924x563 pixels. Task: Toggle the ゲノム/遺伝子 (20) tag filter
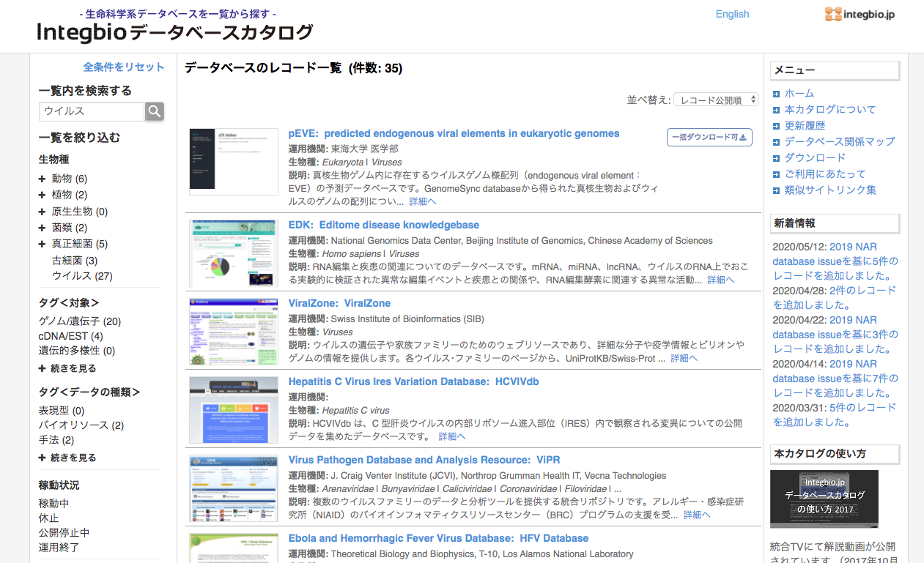point(79,321)
